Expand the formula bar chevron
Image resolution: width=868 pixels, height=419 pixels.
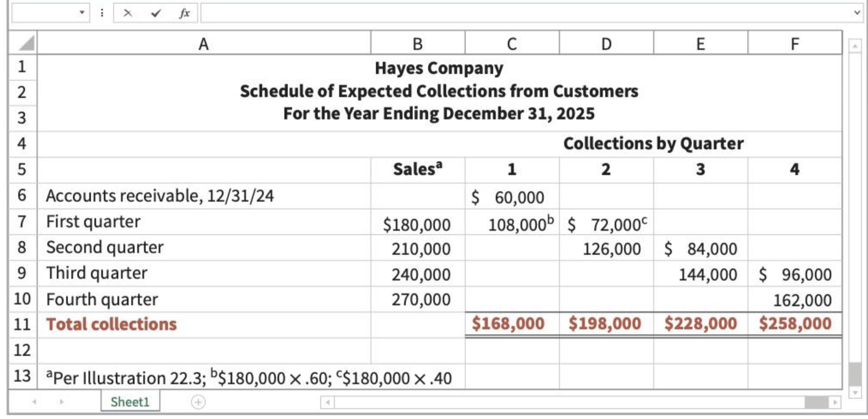[857, 13]
